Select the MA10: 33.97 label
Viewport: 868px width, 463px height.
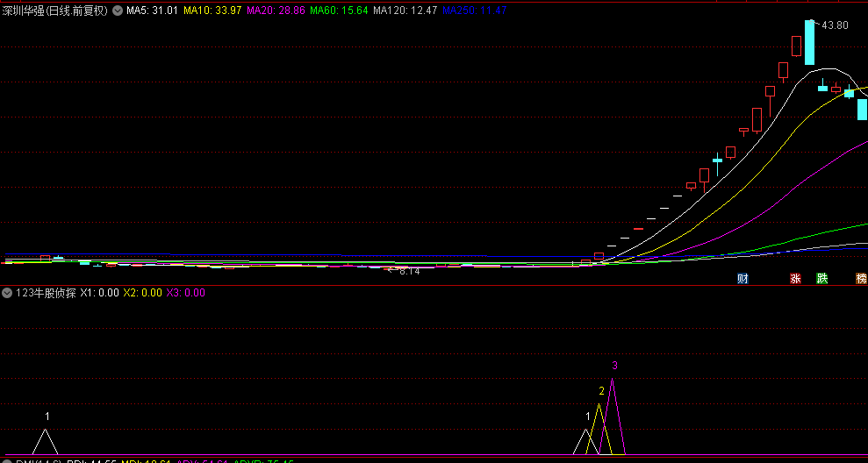point(212,10)
